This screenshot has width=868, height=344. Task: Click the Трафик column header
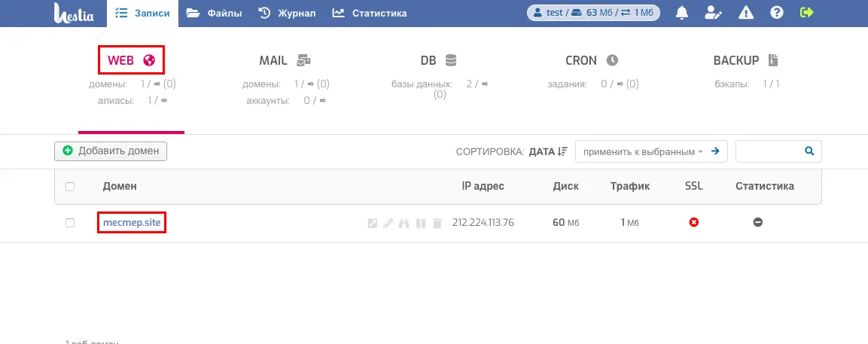point(630,186)
